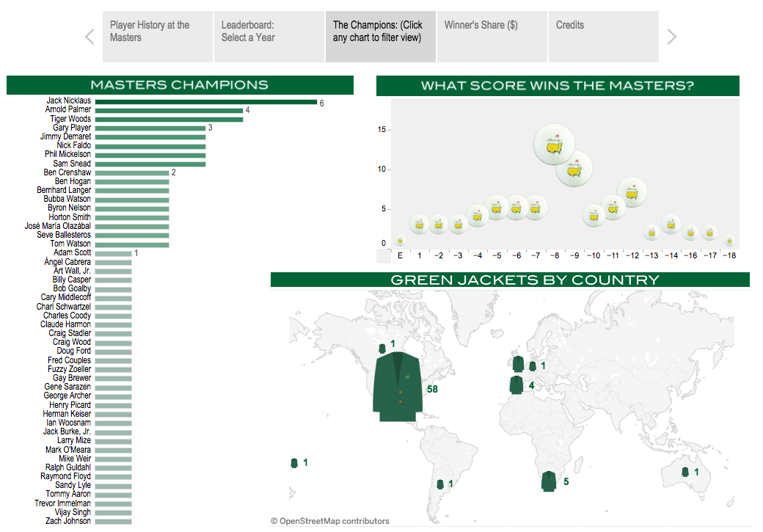This screenshot has height=532, width=763.
Task: Select the golf ball above score −7
Action: (536, 208)
